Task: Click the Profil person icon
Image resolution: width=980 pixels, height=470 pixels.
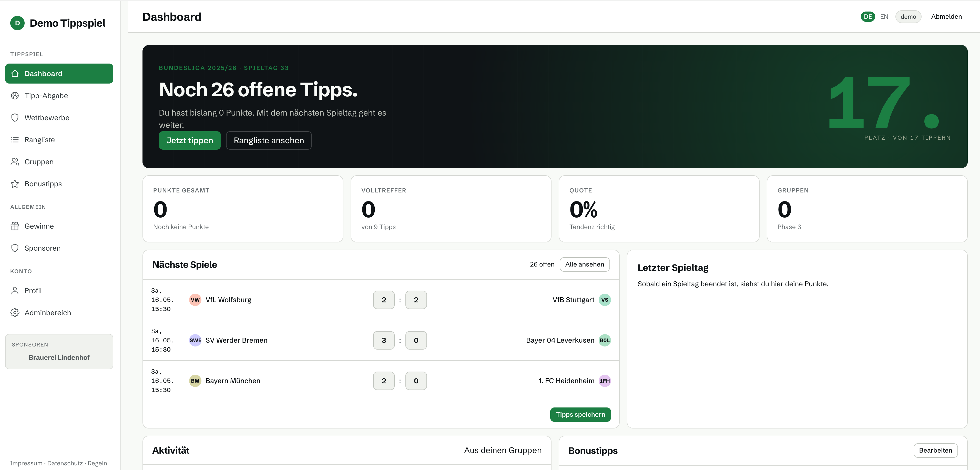Action: pos(15,290)
